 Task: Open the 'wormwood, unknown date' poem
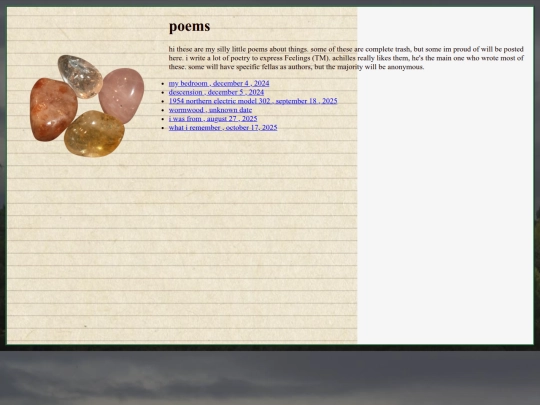210,110
